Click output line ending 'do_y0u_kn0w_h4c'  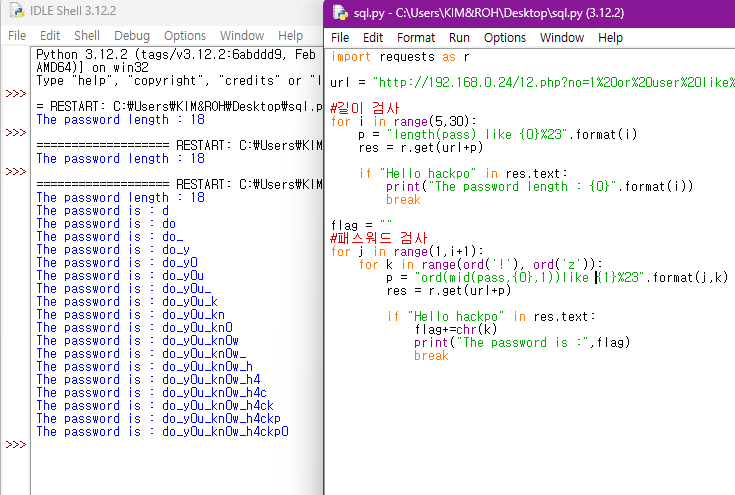pyautogui.click(x=151, y=393)
